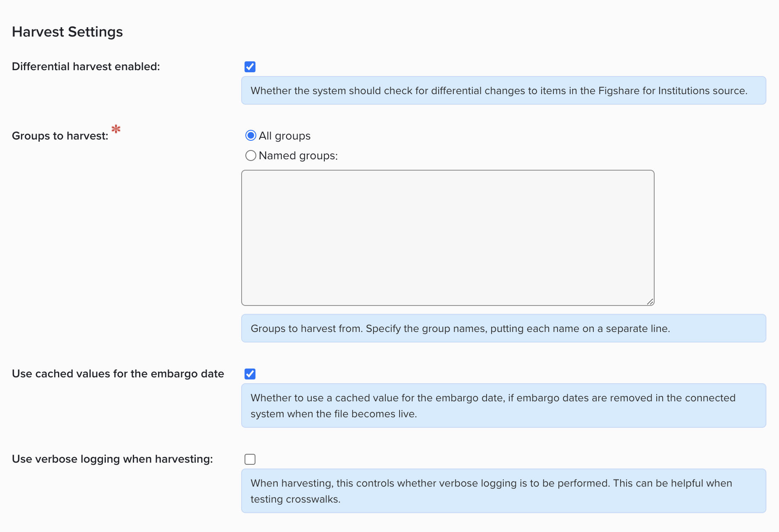Screen dimensions: 779x532
Task: Click the All groups label text
Action: pos(284,136)
